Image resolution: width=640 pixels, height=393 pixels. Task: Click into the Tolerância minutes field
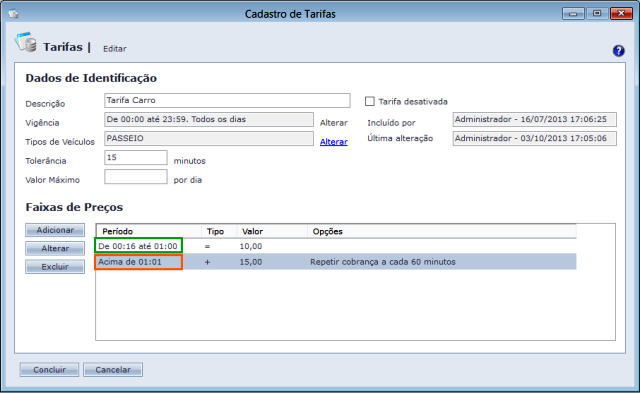tap(136, 158)
